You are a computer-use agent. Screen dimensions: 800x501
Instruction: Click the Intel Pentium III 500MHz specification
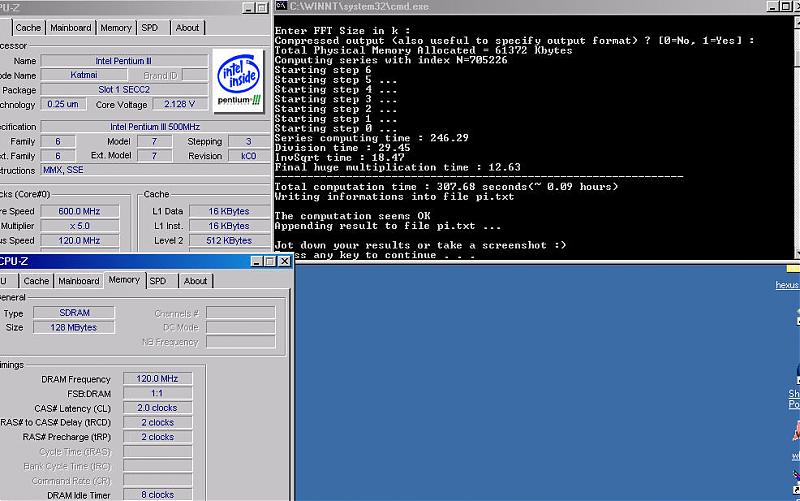[155, 127]
